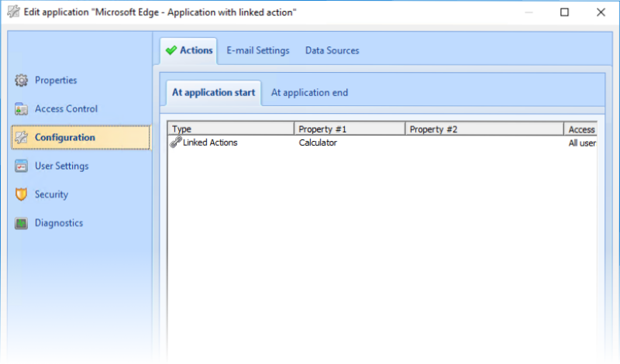The height and width of the screenshot is (364, 620).
Task: Sort by the Type column header
Action: click(x=231, y=129)
